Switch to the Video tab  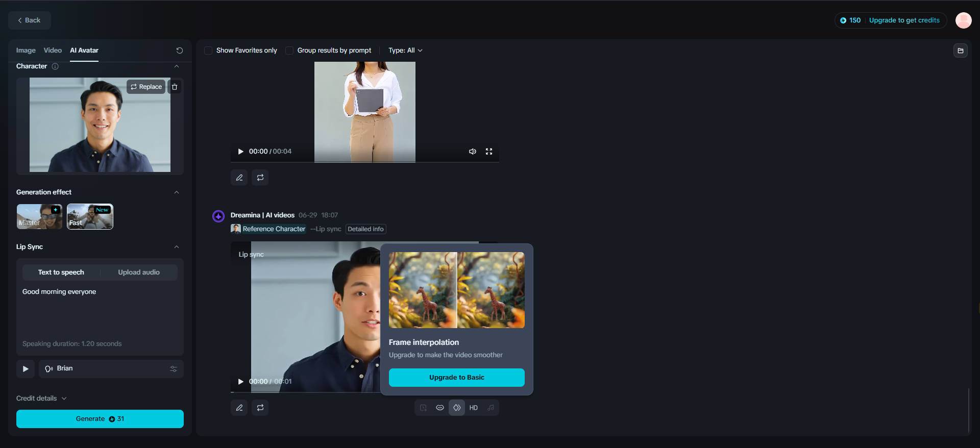pyautogui.click(x=53, y=51)
